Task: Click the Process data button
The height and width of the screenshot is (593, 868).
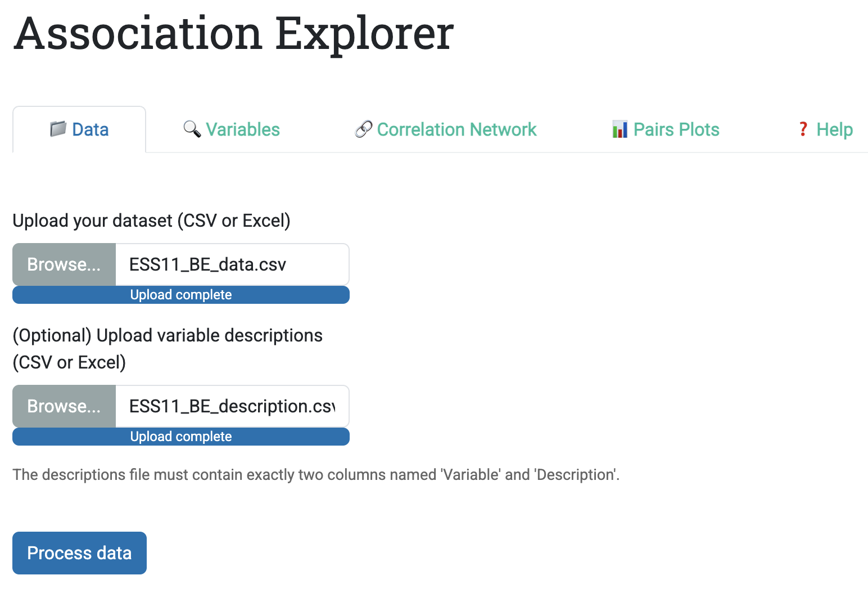Action: 79,553
